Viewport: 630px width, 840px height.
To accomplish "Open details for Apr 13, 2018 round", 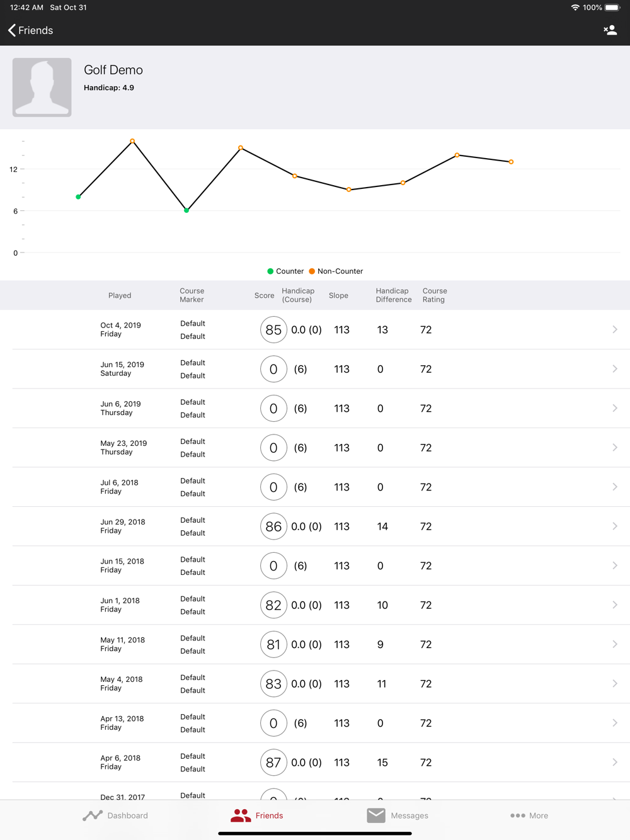I will (315, 724).
